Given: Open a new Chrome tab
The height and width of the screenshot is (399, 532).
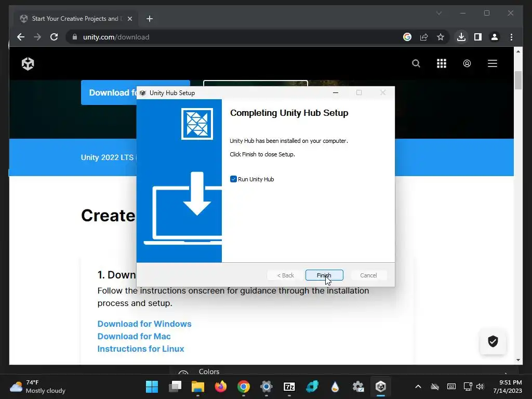Looking at the screenshot, I should pos(149,19).
